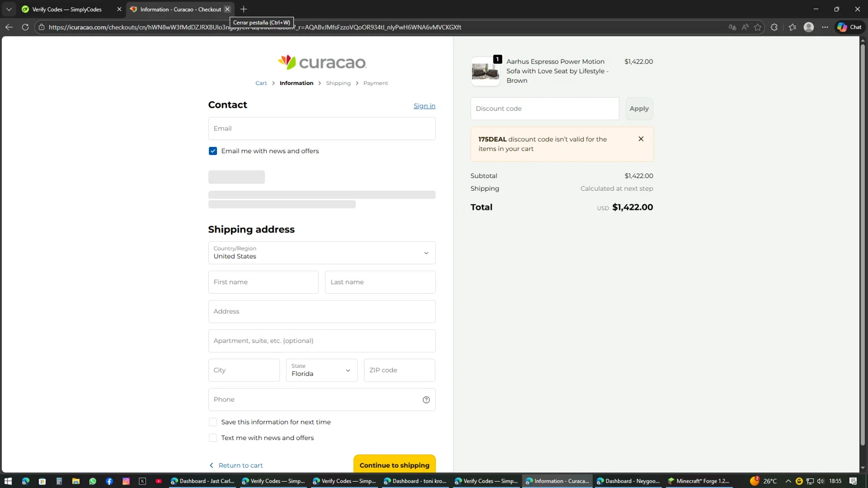This screenshot has height=488, width=868.
Task: Go to Cart breadcrumb link
Action: [261, 83]
